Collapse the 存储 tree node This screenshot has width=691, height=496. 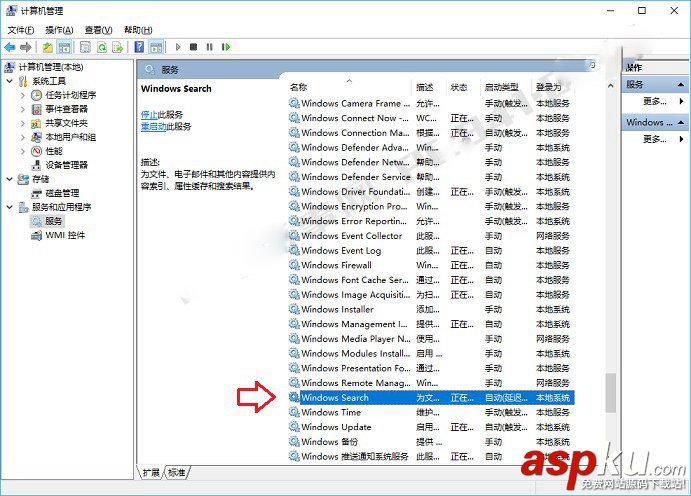(10, 179)
